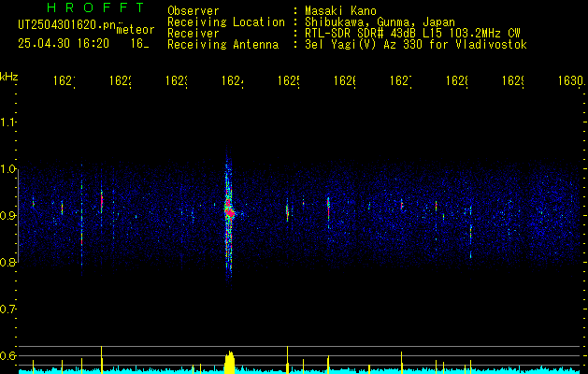Screen dimensions: 588x374
Task: Click the 1622 time axis label
Action: [121, 81]
